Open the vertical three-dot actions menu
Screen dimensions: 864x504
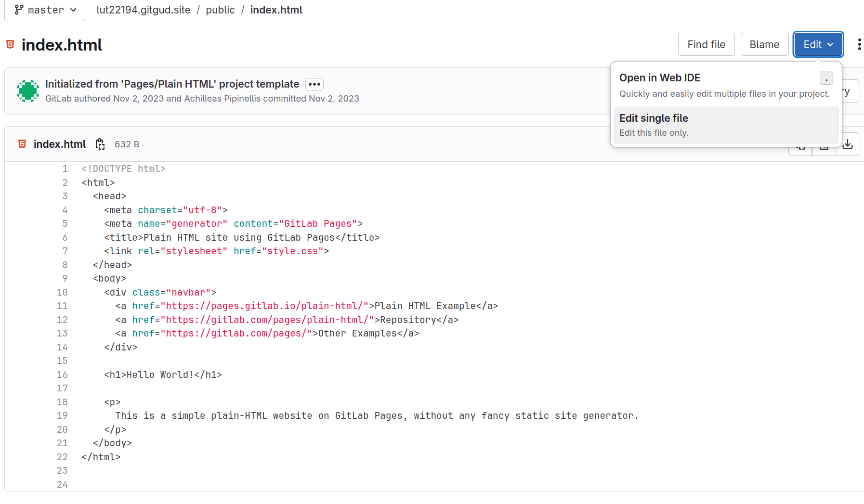point(859,45)
